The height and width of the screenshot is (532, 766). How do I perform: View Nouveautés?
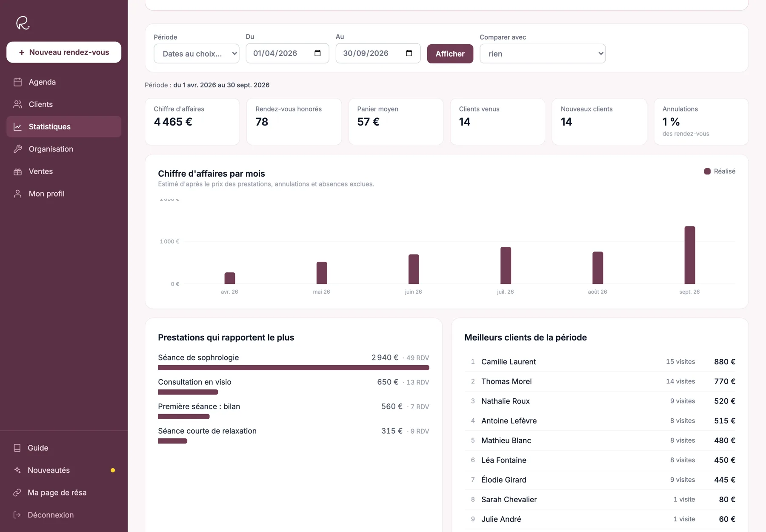pyautogui.click(x=64, y=470)
